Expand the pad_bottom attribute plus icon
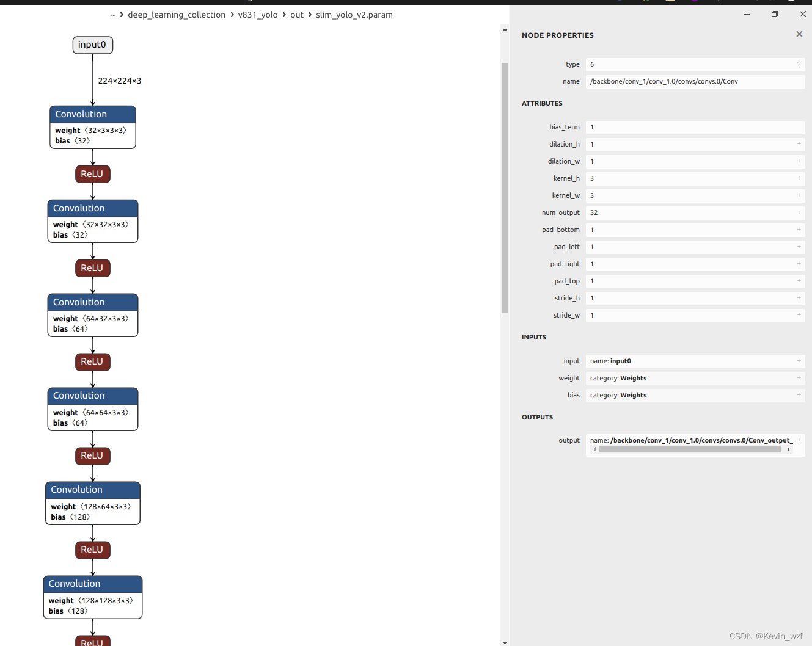Viewport: 812px width, 646px height. (x=799, y=230)
